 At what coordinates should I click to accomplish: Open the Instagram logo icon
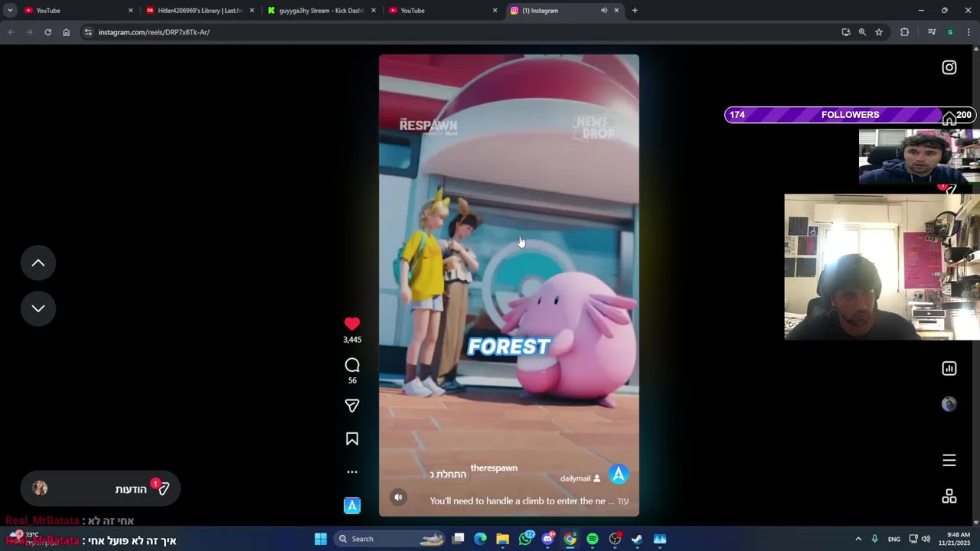949,67
